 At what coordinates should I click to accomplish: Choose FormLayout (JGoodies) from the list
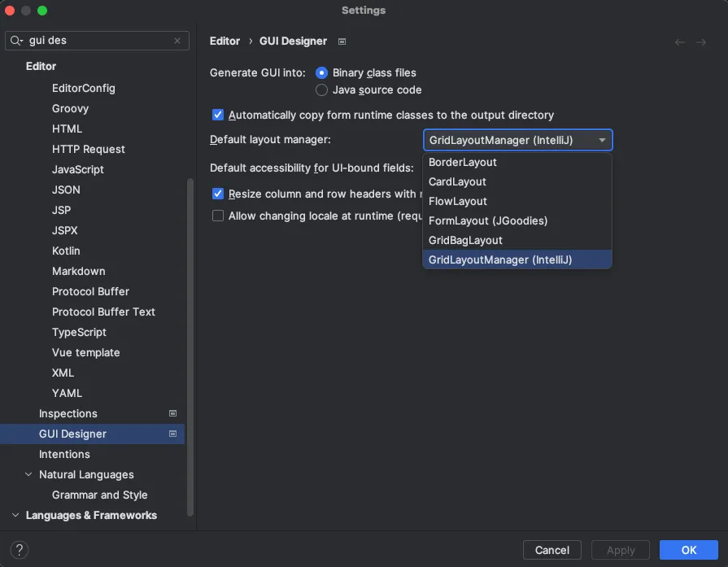487,220
